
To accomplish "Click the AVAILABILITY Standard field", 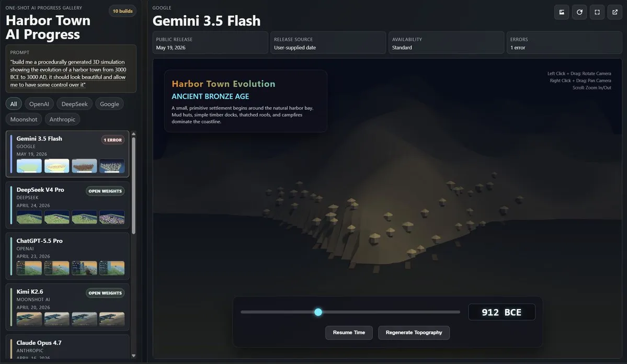I will point(446,43).
